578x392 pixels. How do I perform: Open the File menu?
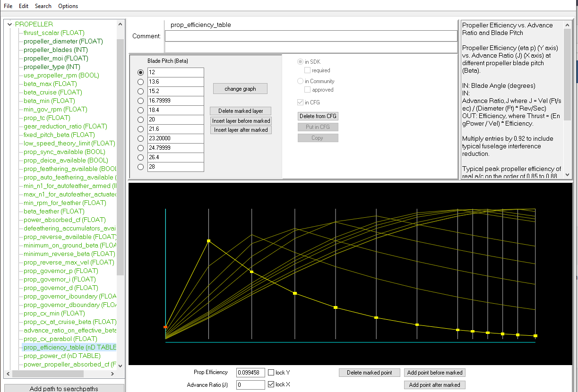pos(8,6)
